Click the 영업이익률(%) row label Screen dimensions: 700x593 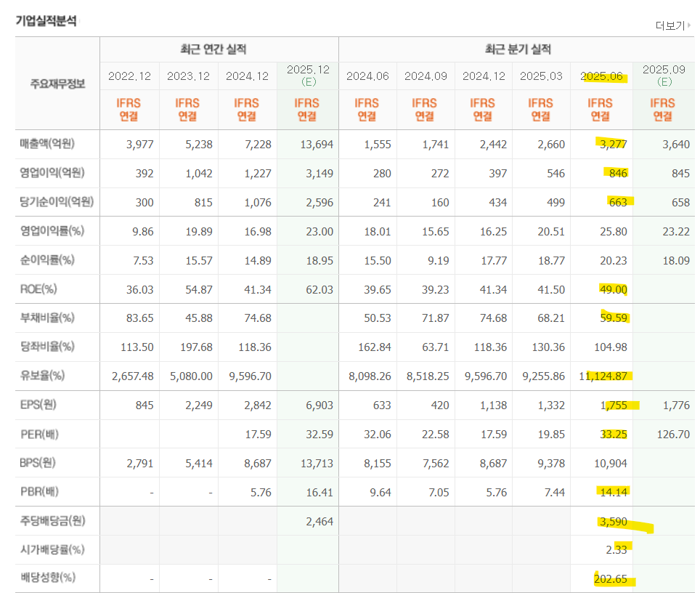click(x=52, y=231)
